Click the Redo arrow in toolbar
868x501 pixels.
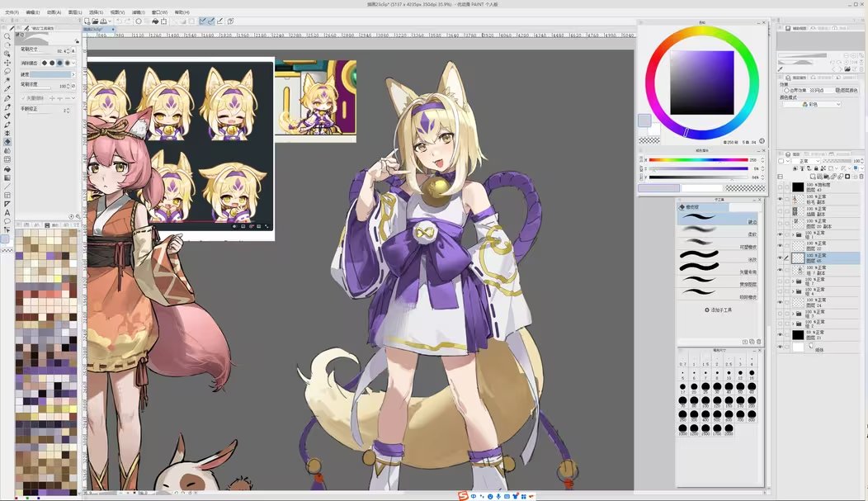[128, 21]
